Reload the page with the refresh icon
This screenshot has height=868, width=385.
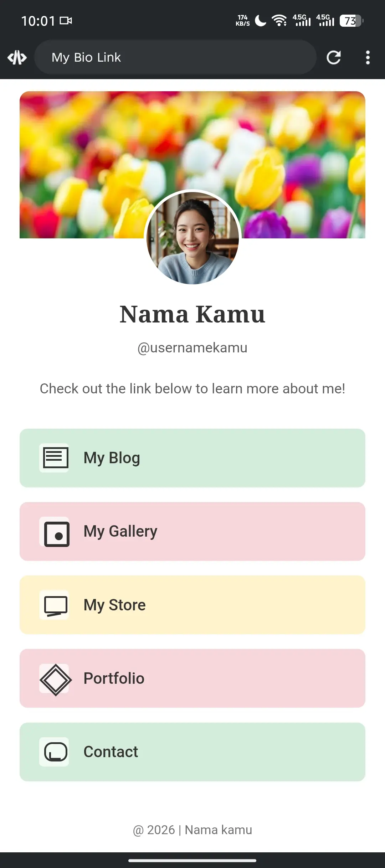[334, 57]
